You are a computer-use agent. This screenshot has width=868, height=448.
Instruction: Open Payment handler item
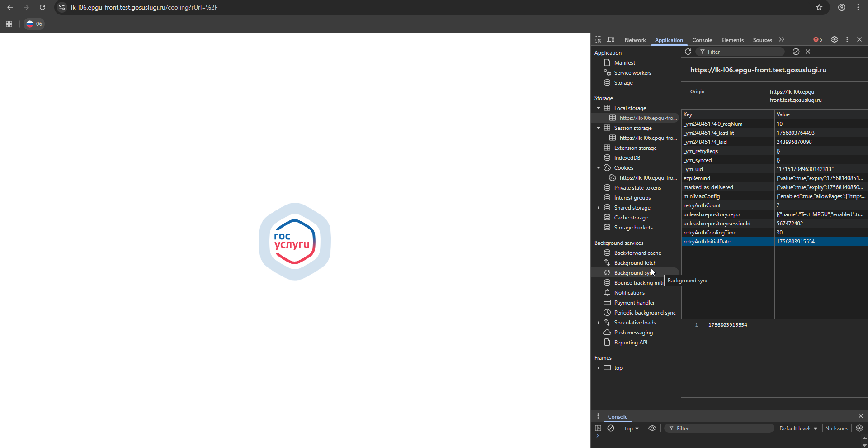(634, 303)
